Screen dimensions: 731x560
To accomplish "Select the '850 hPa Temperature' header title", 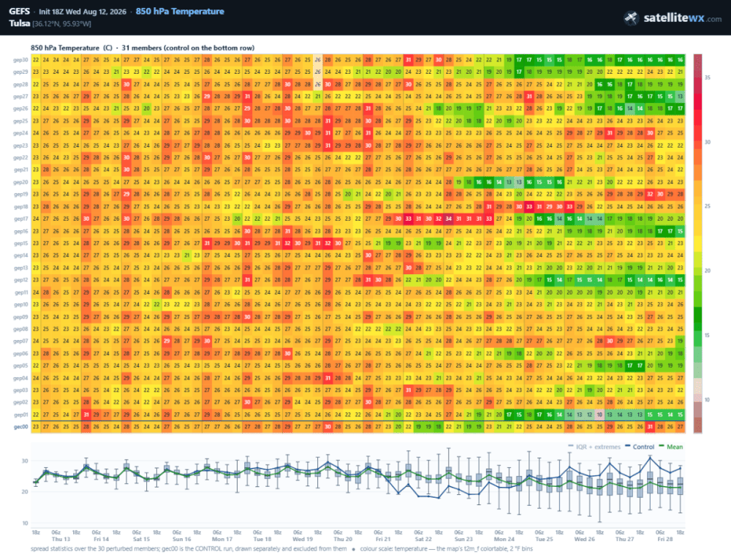I will click(x=180, y=11).
